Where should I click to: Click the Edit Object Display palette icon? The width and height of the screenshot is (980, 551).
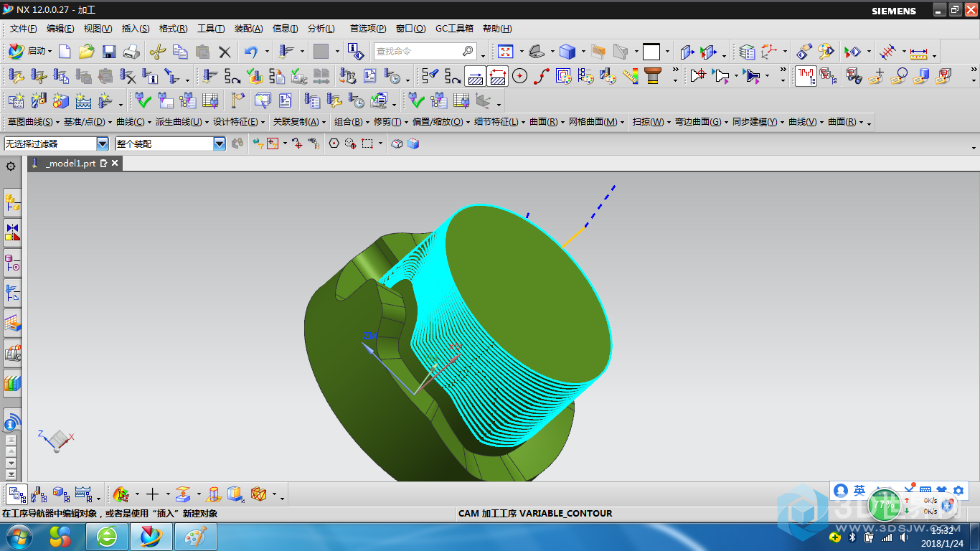[x=826, y=51]
